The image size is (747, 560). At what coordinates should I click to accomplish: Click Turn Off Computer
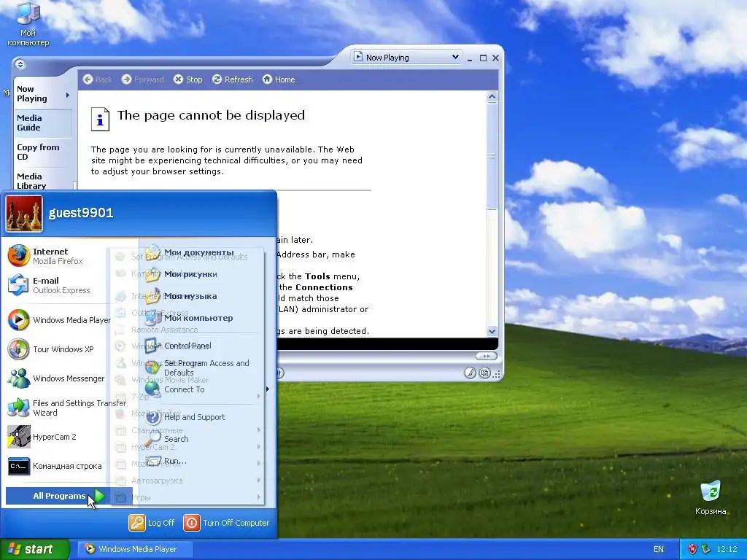coord(226,522)
